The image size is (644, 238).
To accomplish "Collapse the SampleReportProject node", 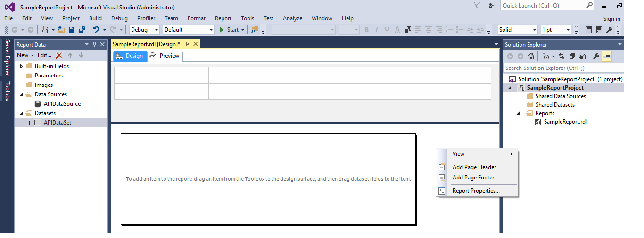I will 511,88.
